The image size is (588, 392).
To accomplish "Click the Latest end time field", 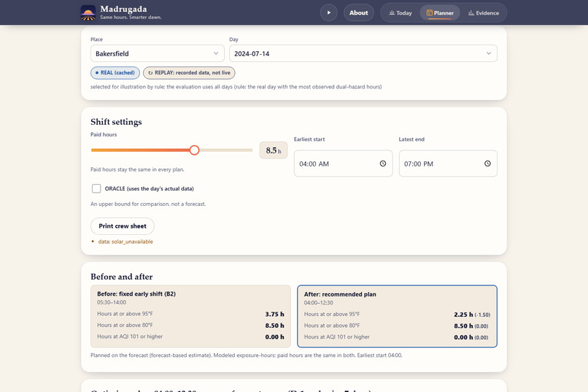I will 448,164.
